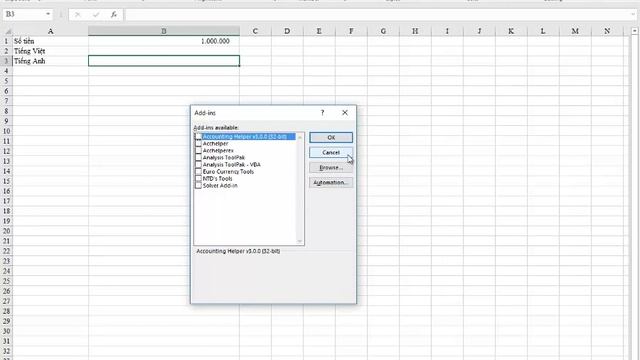Click inside the formula bar input
Screen dimensions: 640x360
tap(378, 15)
